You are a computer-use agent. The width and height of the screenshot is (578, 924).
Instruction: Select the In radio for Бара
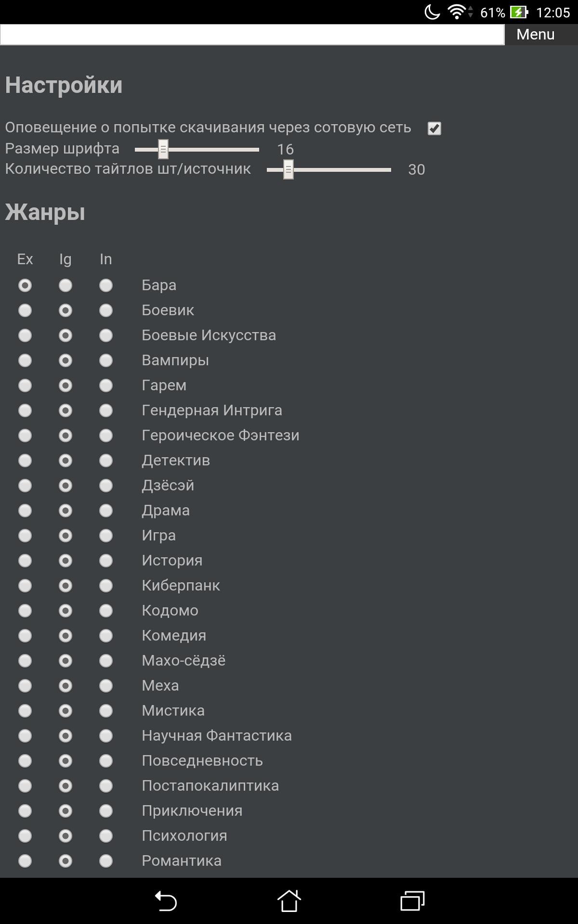click(x=106, y=285)
